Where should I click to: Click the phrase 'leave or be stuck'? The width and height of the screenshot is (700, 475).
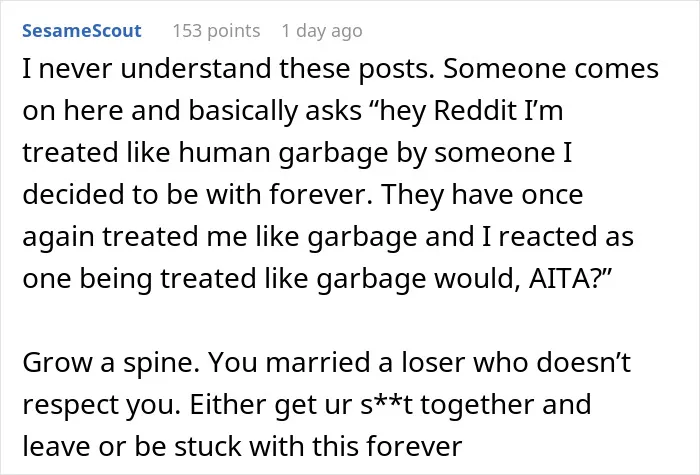[x=131, y=447]
